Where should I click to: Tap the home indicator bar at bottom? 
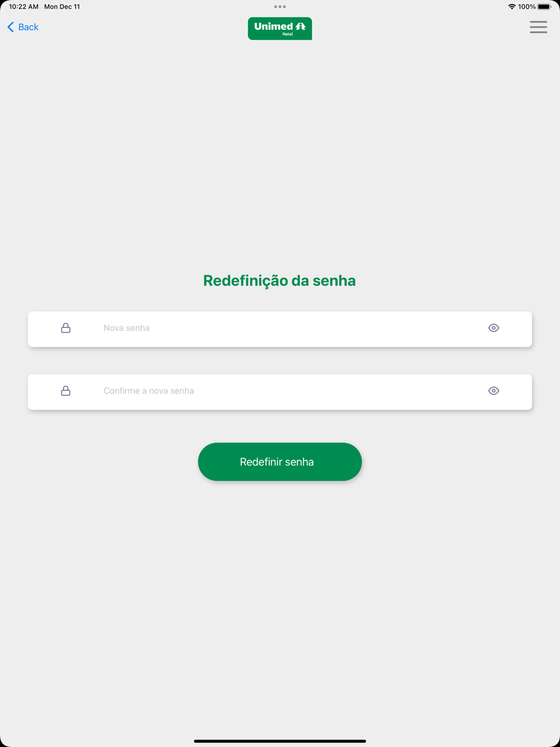click(x=280, y=741)
